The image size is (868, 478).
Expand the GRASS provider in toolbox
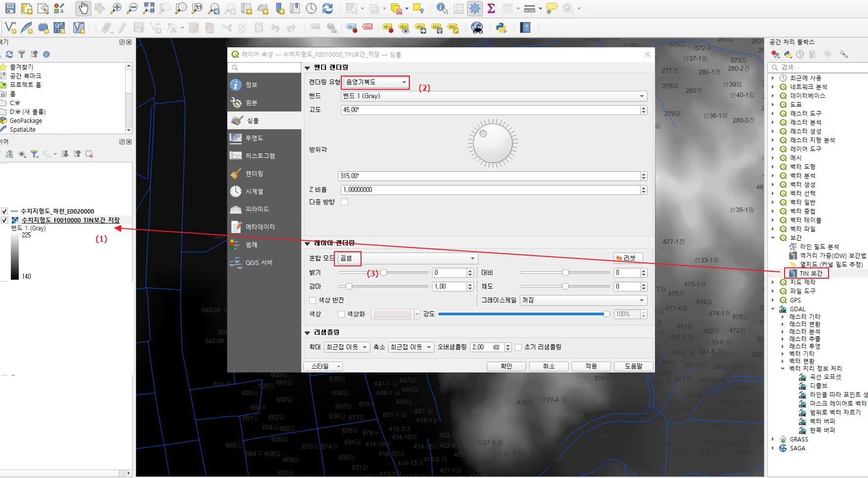pos(773,439)
